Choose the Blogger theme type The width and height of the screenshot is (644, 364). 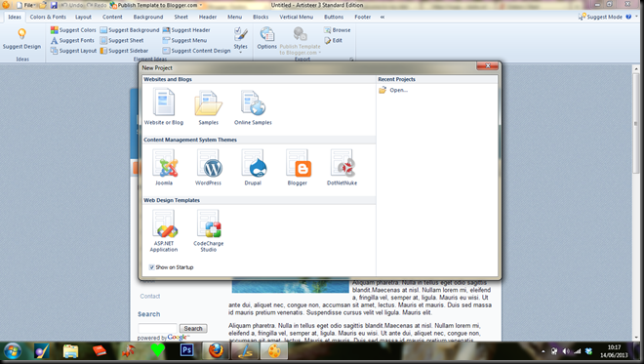(298, 168)
